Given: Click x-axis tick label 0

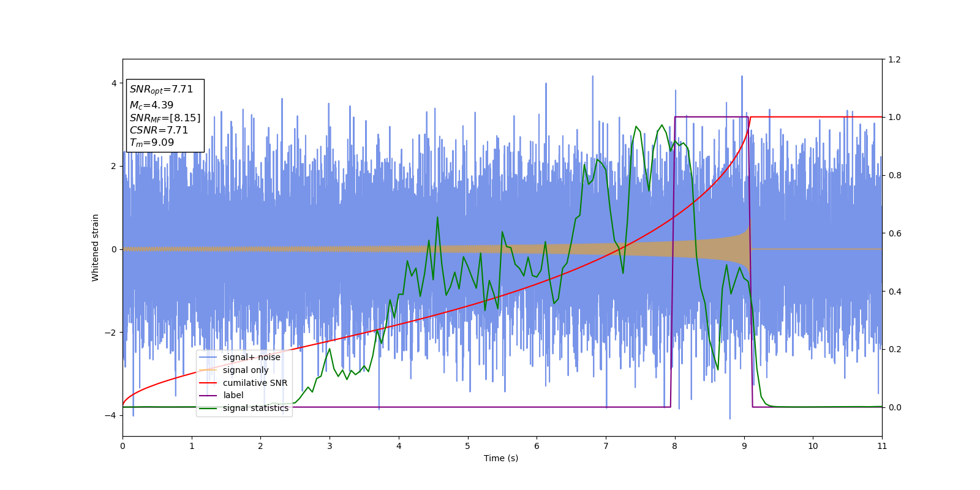Looking at the screenshot, I should click(123, 446).
